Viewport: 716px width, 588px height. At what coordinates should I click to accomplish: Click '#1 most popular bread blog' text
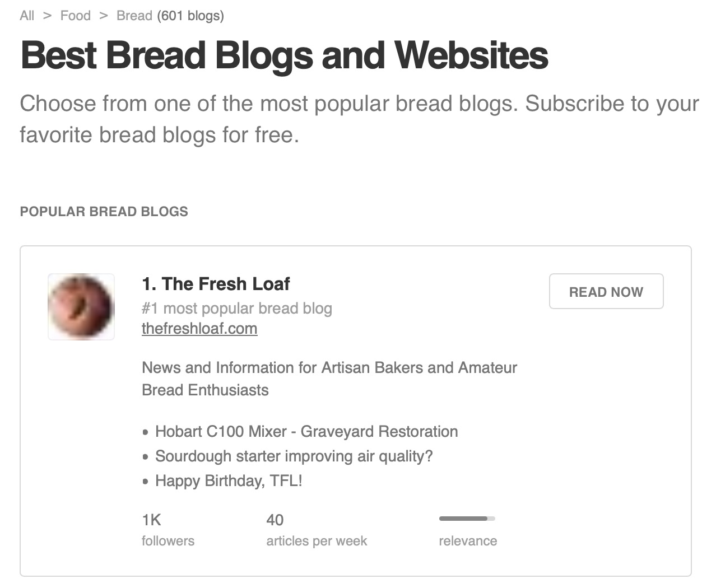(x=236, y=309)
